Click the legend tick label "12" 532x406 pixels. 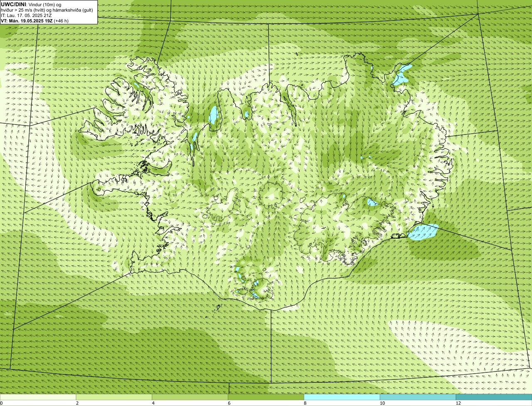tap(458, 403)
